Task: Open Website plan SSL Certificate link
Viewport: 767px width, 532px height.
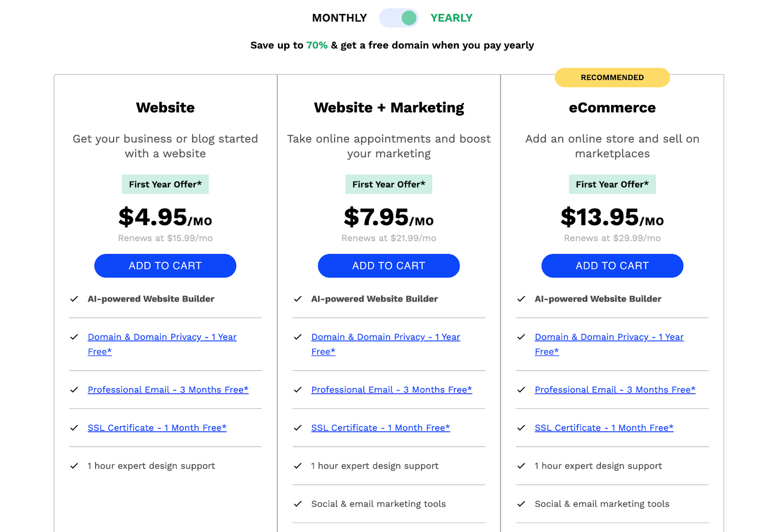Action: coord(157,428)
